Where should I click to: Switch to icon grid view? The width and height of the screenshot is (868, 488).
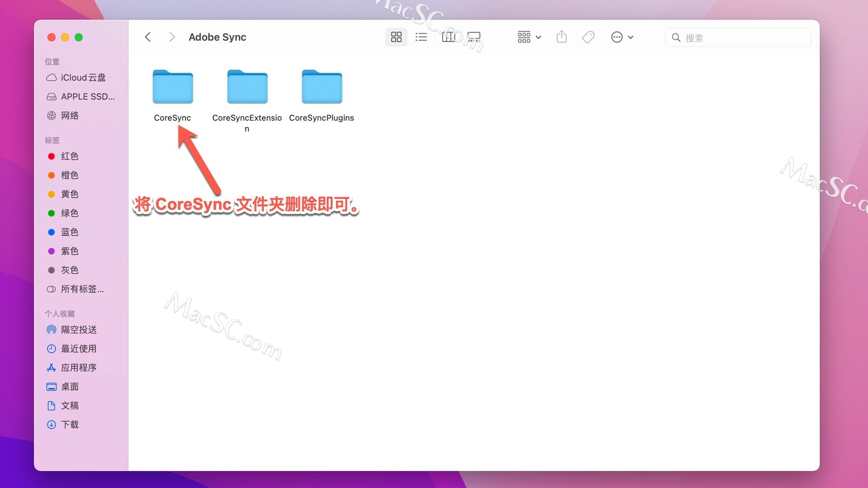396,37
